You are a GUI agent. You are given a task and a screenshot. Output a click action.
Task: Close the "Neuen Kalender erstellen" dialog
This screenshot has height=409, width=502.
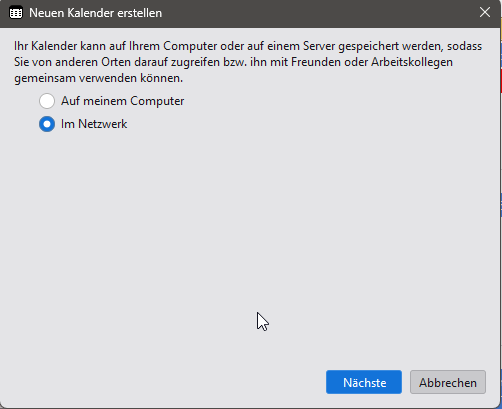tap(485, 12)
